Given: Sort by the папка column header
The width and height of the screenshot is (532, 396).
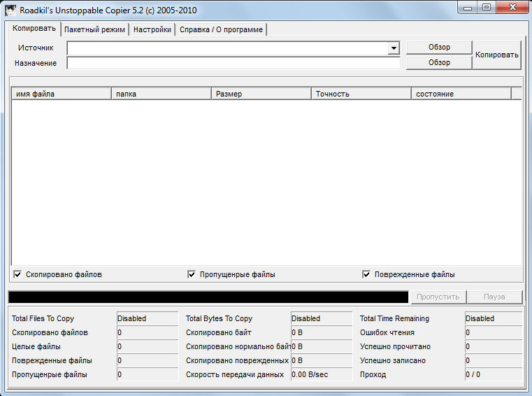Looking at the screenshot, I should (161, 94).
